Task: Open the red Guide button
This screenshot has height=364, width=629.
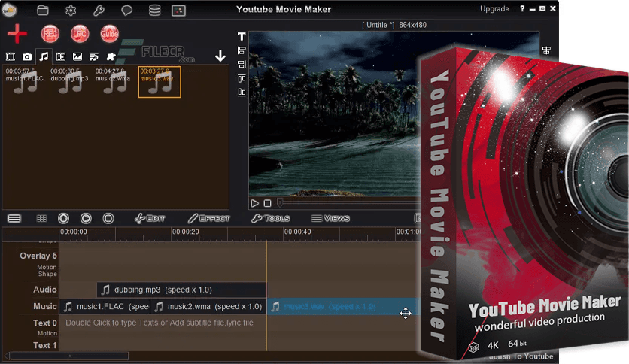Action: [110, 34]
